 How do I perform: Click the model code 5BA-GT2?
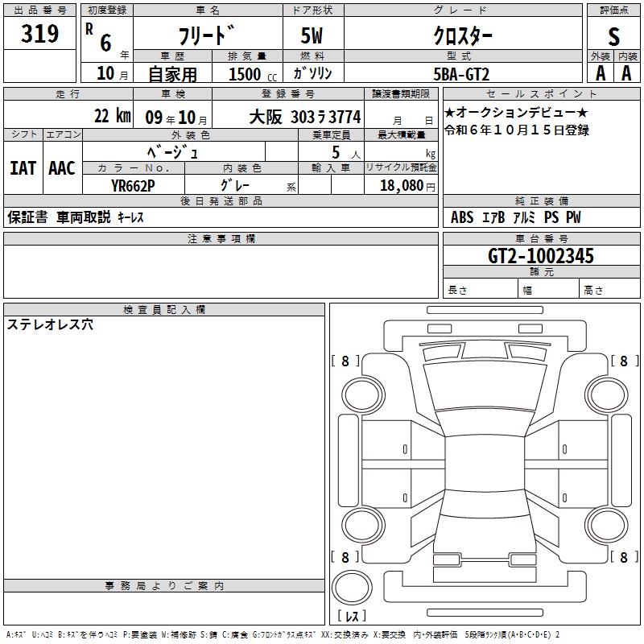point(461,74)
